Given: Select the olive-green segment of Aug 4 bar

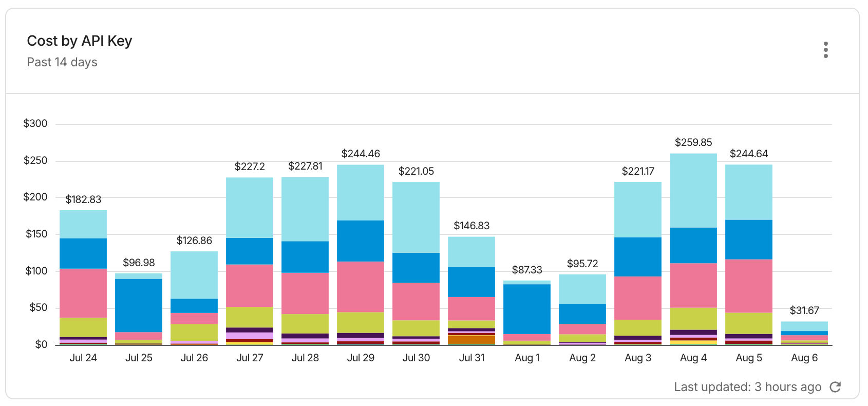Looking at the screenshot, I should [693, 319].
